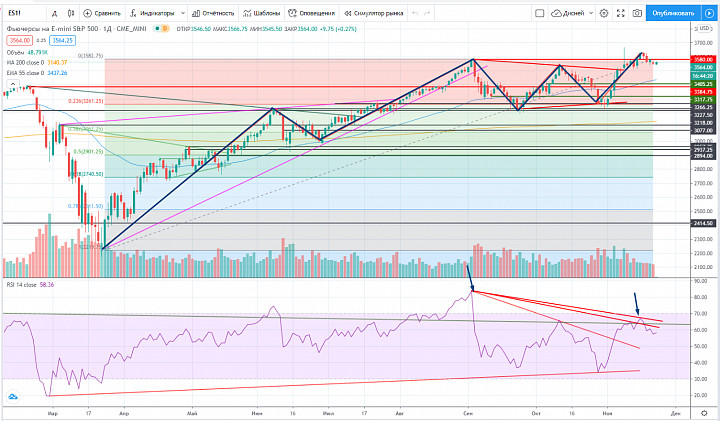Expand the Индикаторы dropdown arrow
Image resolution: width=720 pixels, height=421 pixels.
coord(183,13)
